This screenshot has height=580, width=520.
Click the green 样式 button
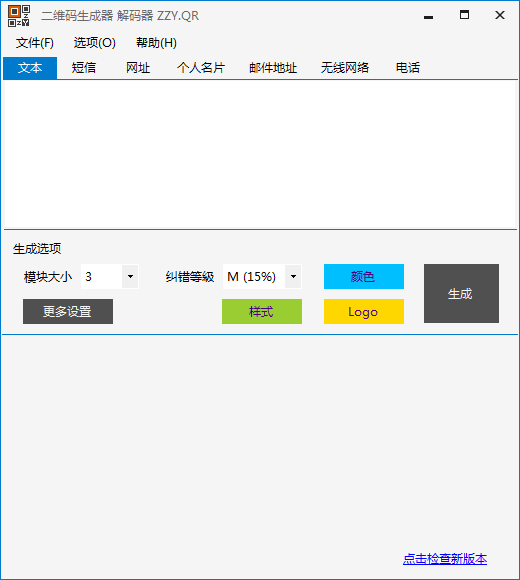[262, 311]
